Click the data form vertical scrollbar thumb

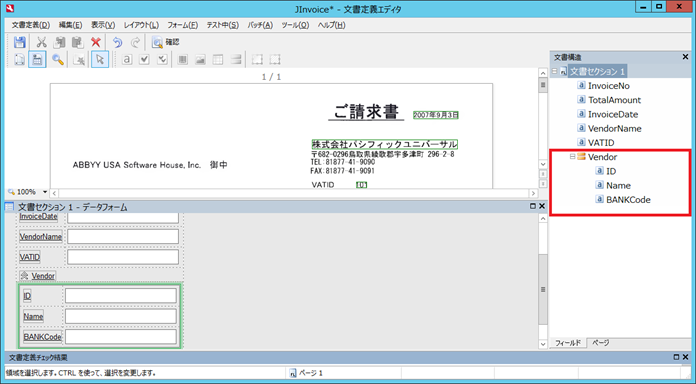543,289
